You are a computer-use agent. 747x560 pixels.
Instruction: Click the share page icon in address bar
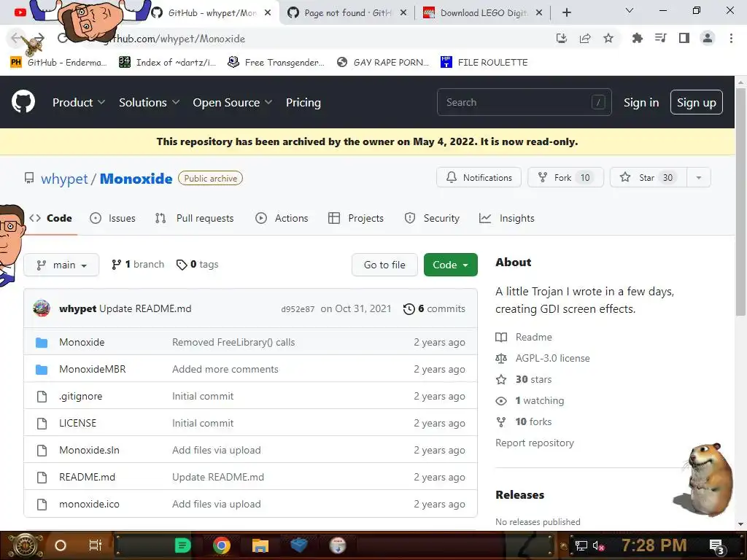click(x=585, y=38)
